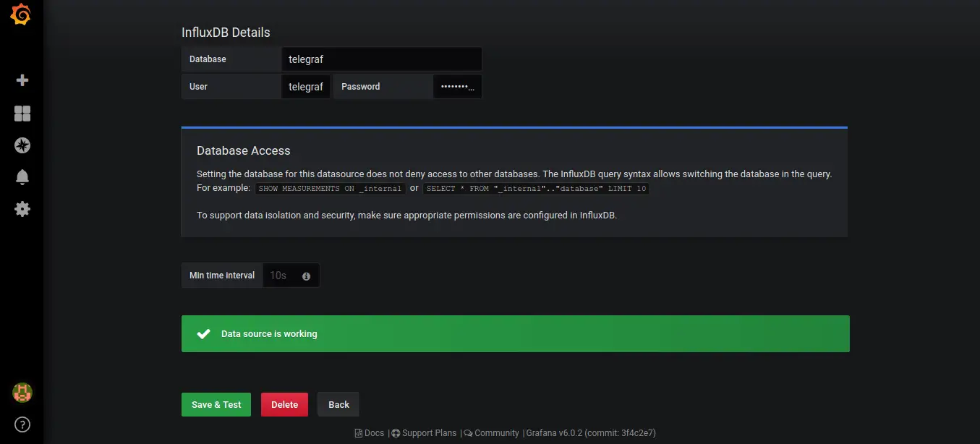
Task: Click the Database field containing telegraf
Action: (x=382, y=59)
